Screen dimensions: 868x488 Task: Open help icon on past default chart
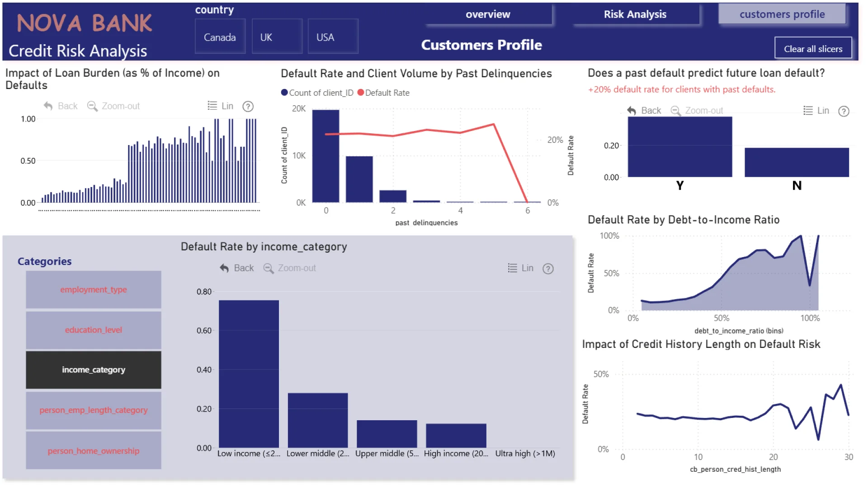pyautogui.click(x=844, y=111)
